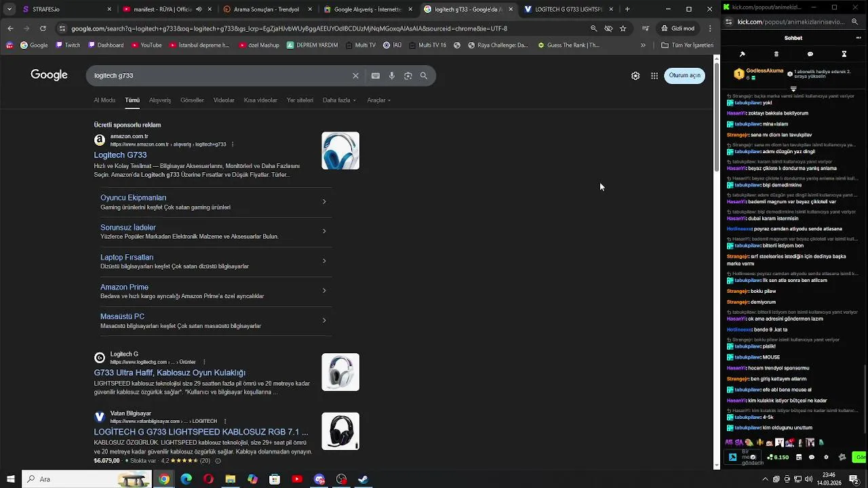Image resolution: width=868 pixels, height=488 pixels.
Task: Collapse the Kick leaderboard with the down arrow
Action: 793,89
